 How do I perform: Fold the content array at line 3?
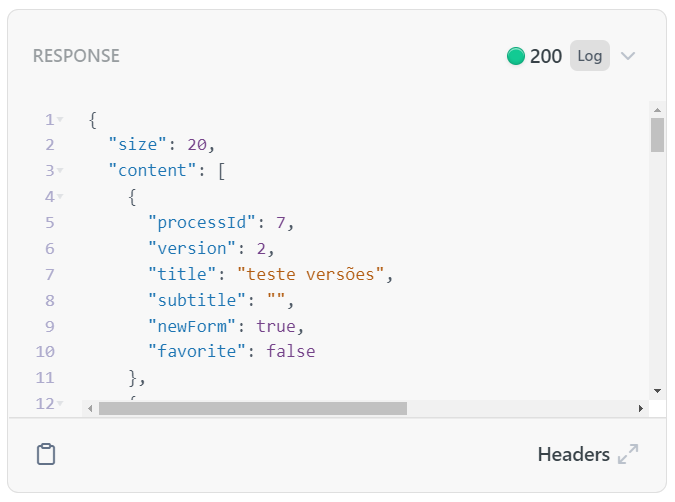pyautogui.click(x=60, y=170)
